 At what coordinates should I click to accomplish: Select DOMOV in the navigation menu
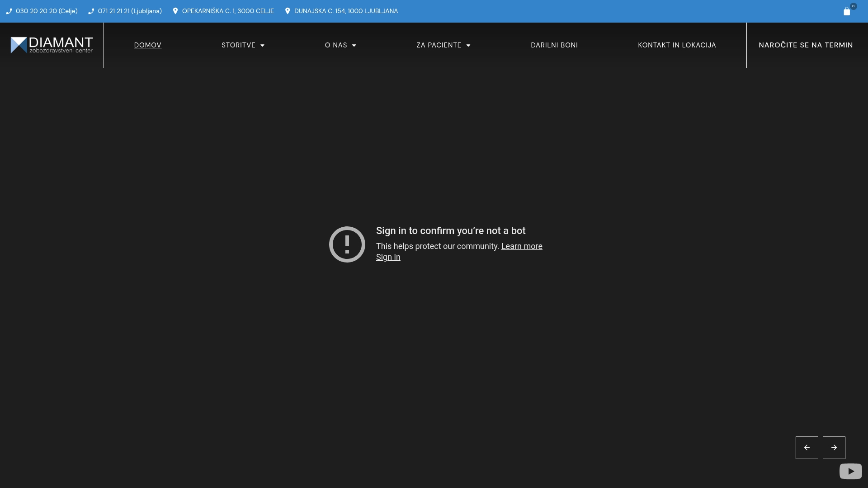click(147, 45)
